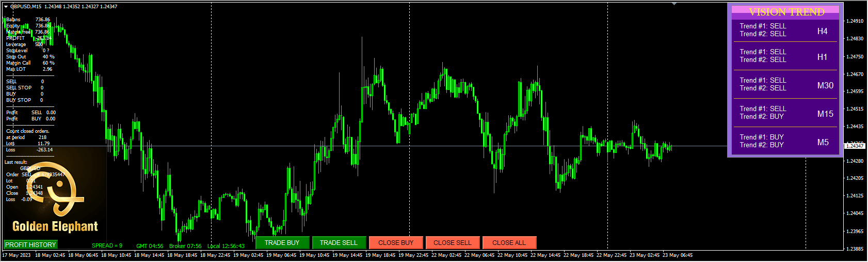Image resolution: width=868 pixels, height=262 pixels.
Task: Click the 'SPREAD = 9' indicator
Action: click(x=107, y=245)
